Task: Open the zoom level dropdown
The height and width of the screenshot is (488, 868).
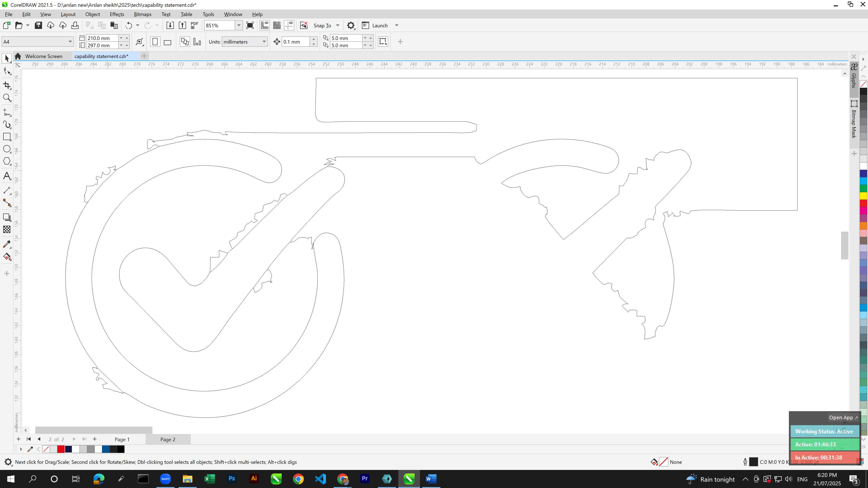Action: (x=239, y=26)
